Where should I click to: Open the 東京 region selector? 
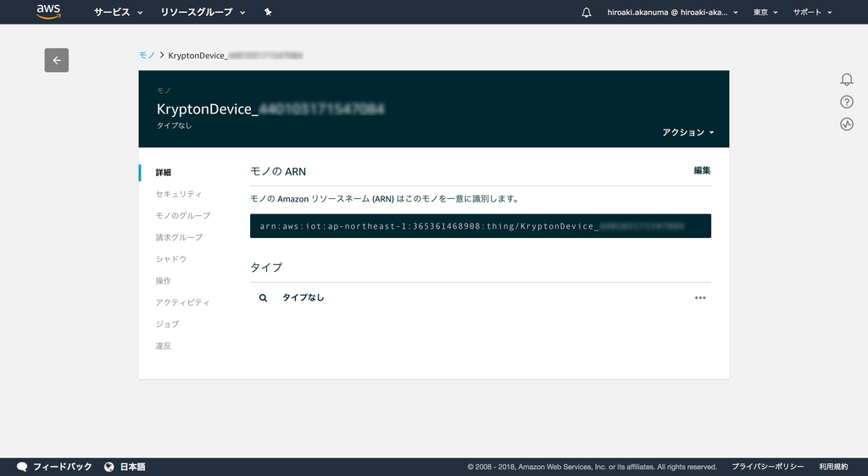click(x=765, y=12)
